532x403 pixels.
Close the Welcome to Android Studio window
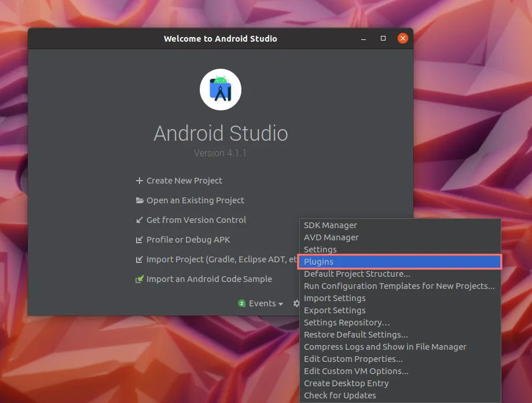point(403,38)
